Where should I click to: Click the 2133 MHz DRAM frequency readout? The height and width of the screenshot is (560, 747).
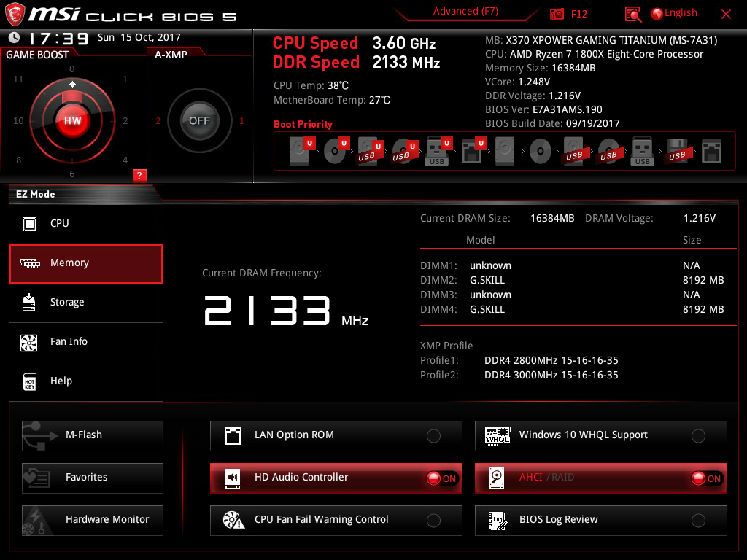coord(286,311)
